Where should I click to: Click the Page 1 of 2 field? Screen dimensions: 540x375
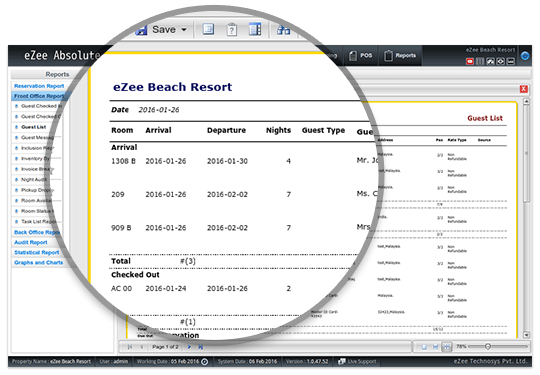(x=165, y=347)
